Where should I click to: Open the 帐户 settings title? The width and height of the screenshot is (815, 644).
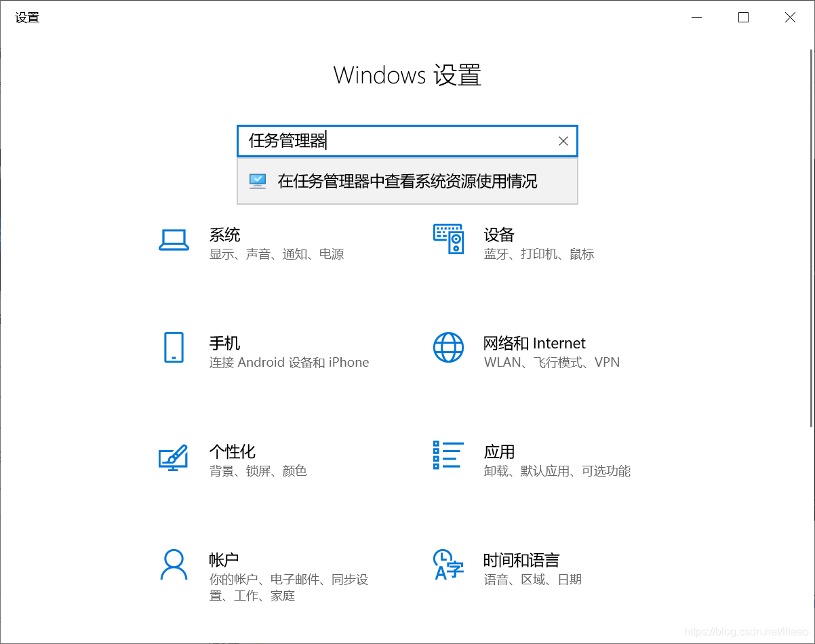click(x=224, y=560)
